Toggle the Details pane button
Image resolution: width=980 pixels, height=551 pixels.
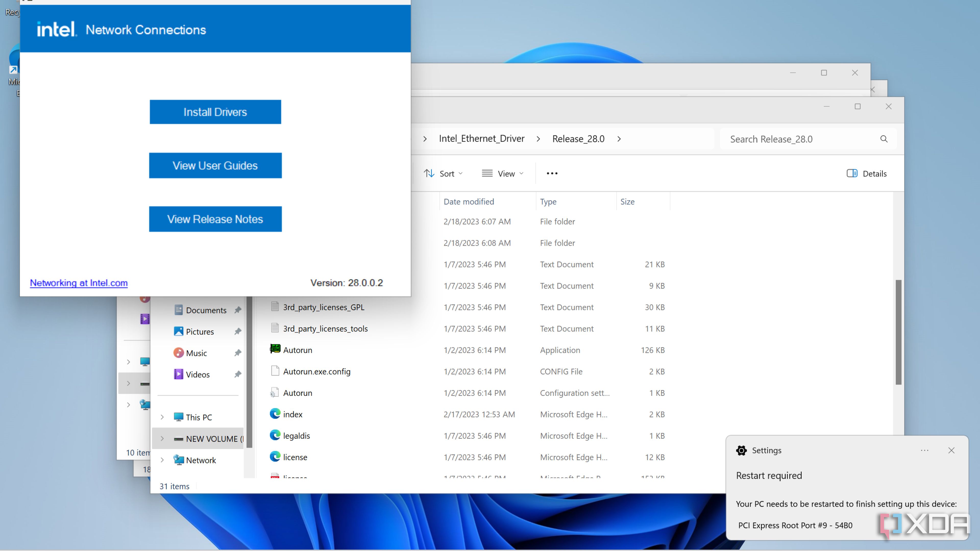pos(867,173)
